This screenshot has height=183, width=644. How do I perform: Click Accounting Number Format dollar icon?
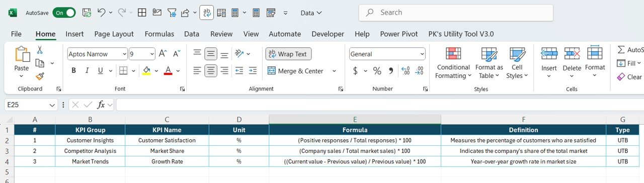pos(355,71)
